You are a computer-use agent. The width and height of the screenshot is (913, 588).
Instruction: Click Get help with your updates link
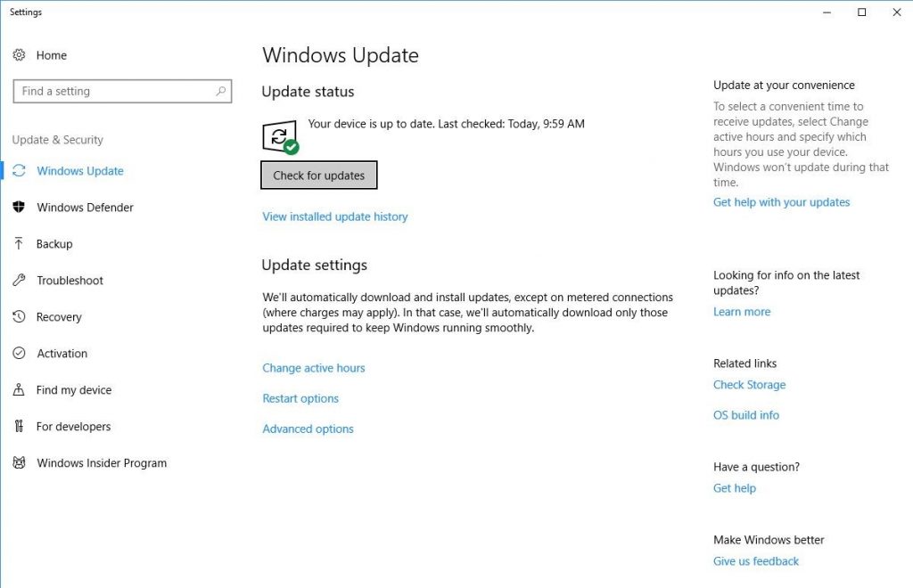click(781, 202)
